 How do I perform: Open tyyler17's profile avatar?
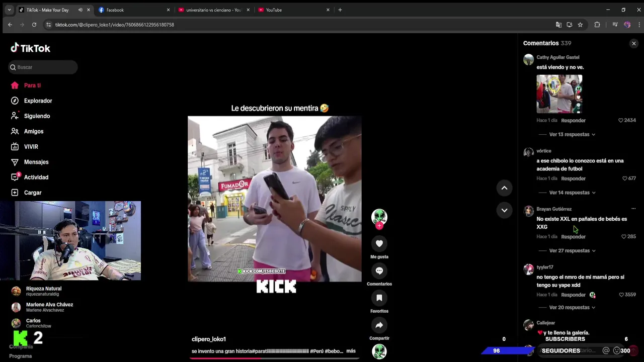tap(528, 269)
